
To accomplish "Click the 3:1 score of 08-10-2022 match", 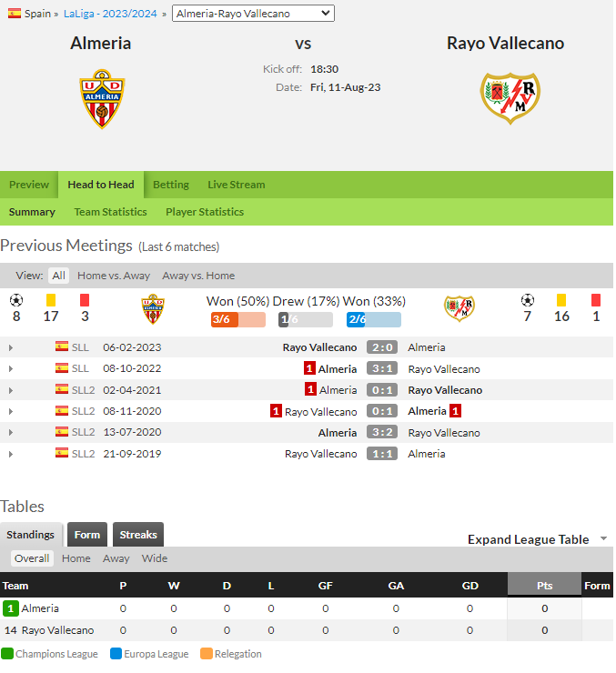I will 382,368.
